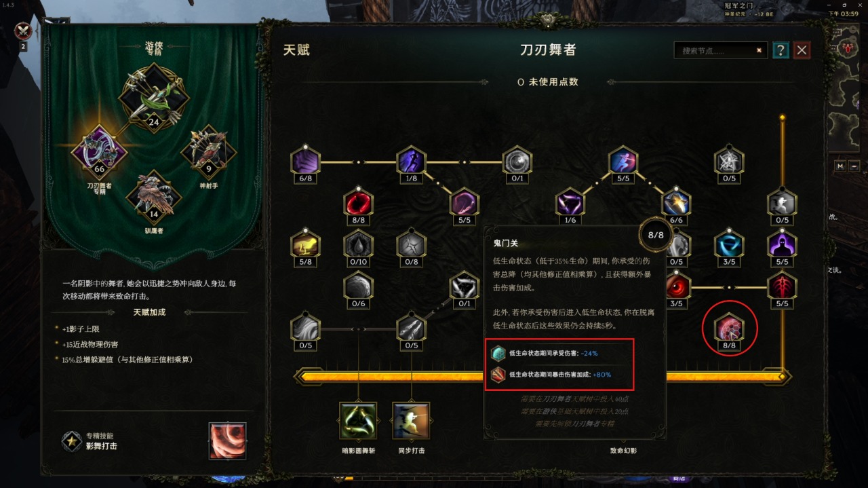Image resolution: width=868 pixels, height=488 pixels.
Task: Select the 5/8 yellow frog talent node
Action: (305, 244)
